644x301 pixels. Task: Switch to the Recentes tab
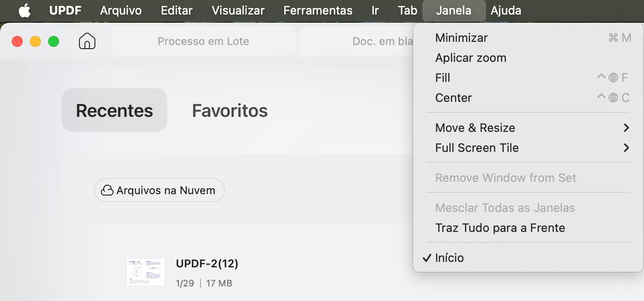click(x=114, y=110)
